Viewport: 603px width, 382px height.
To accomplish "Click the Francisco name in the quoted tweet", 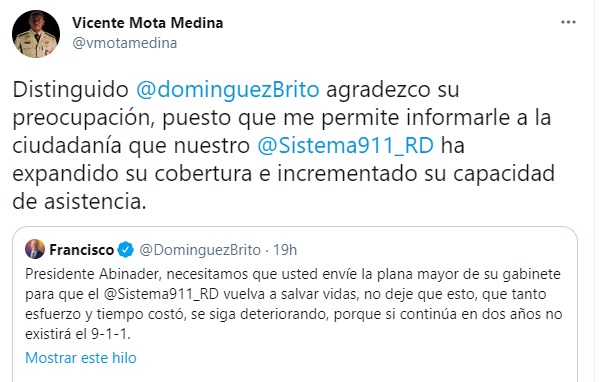I will click(81, 250).
